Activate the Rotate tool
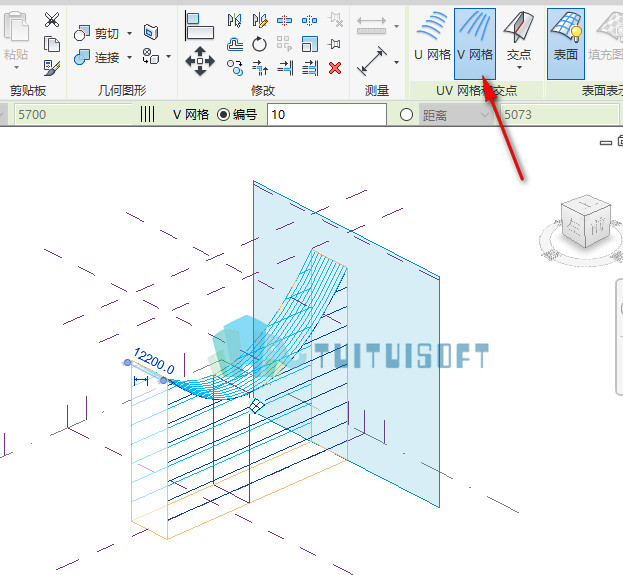The height and width of the screenshot is (575, 623). pos(259,44)
